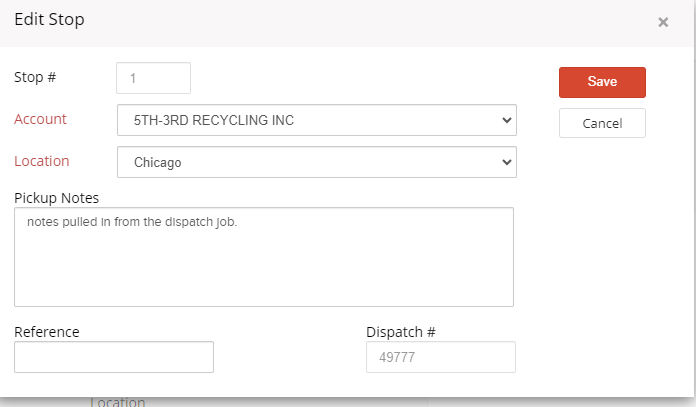Click the Edit Stop title
The image size is (696, 407).
coord(49,20)
